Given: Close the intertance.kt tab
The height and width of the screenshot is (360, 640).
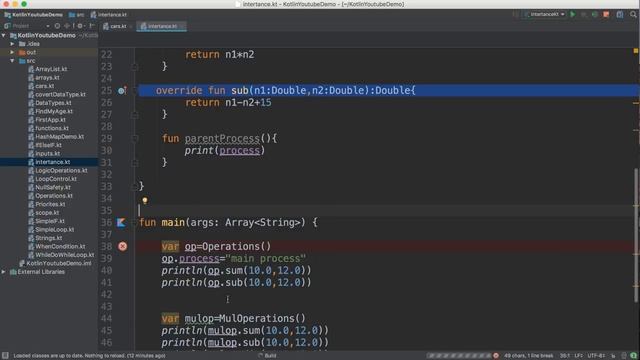Looking at the screenshot, I should point(182,27).
